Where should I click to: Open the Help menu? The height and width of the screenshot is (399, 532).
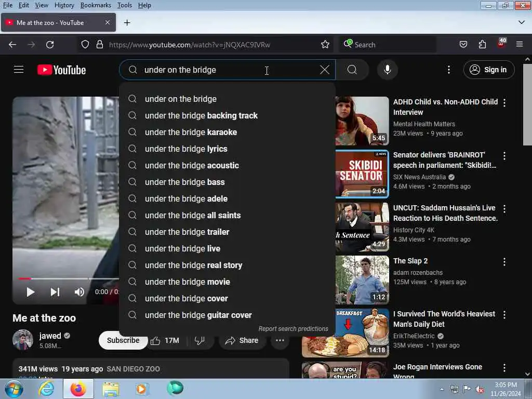tap(144, 5)
